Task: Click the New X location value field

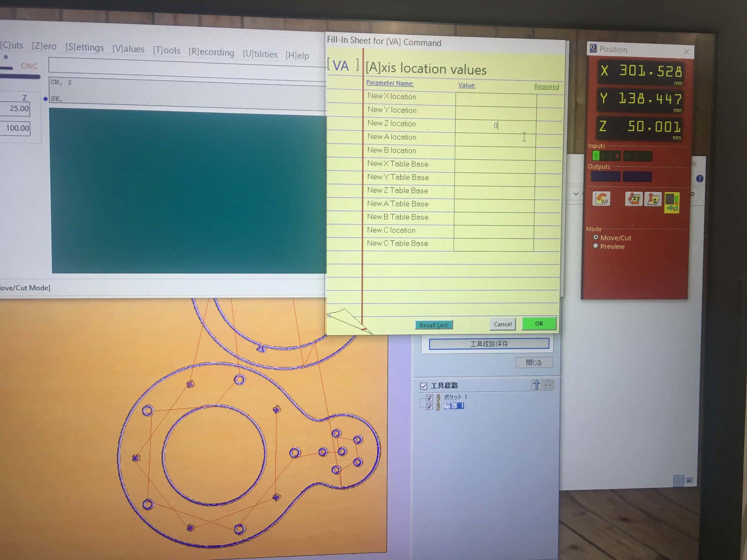Action: pos(496,99)
